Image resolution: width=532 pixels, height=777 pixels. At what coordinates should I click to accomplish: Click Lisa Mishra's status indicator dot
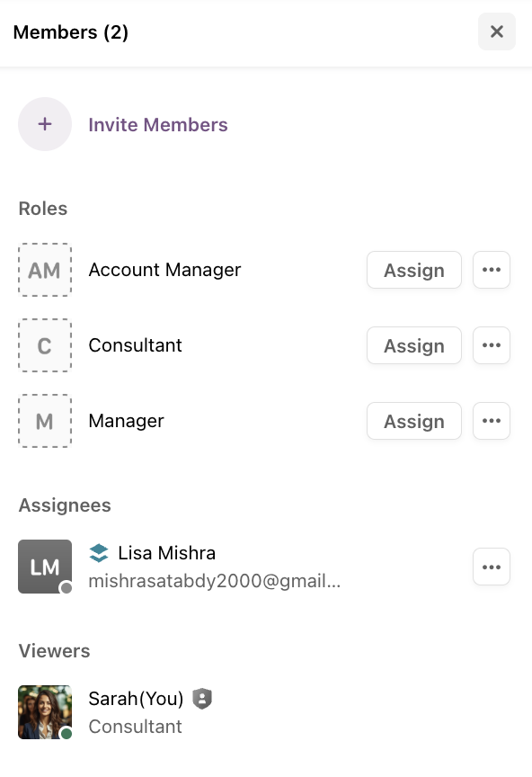[x=65, y=589]
